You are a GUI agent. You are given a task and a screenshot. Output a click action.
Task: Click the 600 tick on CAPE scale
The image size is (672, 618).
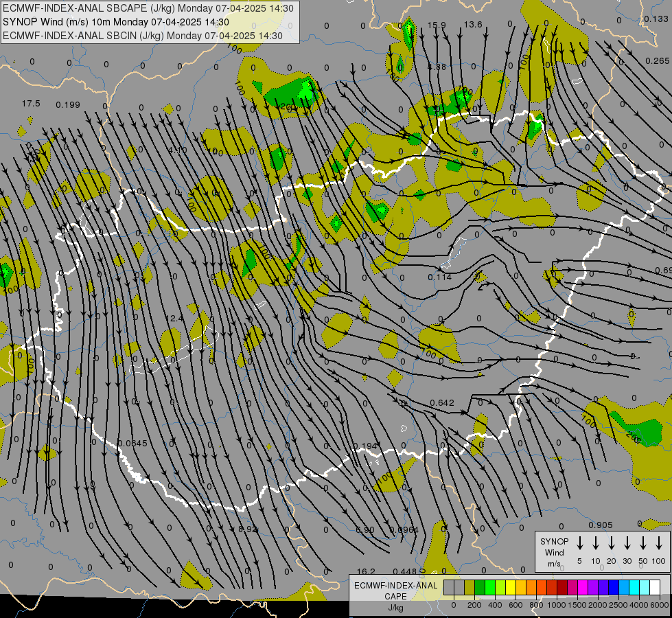(515, 605)
